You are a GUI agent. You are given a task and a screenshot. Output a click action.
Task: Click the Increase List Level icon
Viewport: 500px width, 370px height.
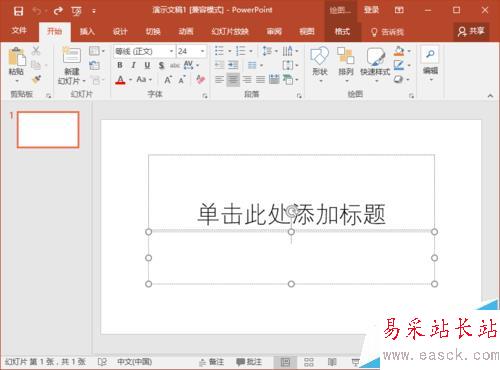click(233, 65)
